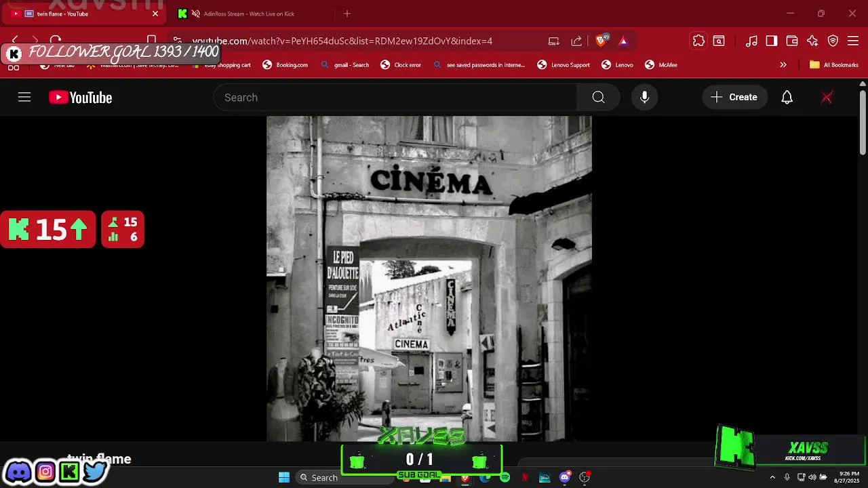Open the Windows Start menu

click(284, 477)
